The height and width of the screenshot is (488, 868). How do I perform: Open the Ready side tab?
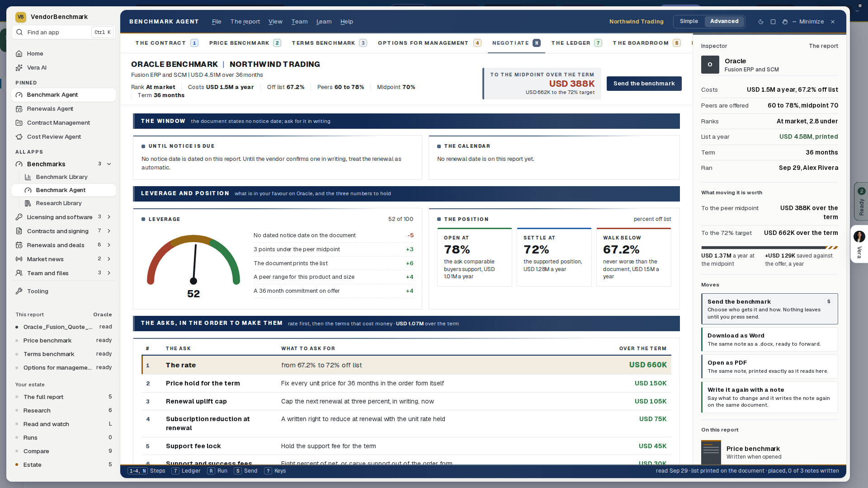pos(861,201)
